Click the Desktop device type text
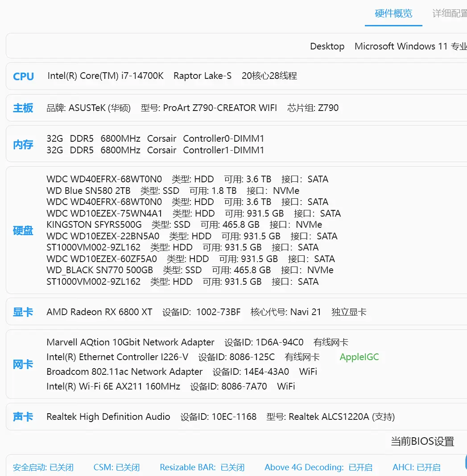 (327, 46)
